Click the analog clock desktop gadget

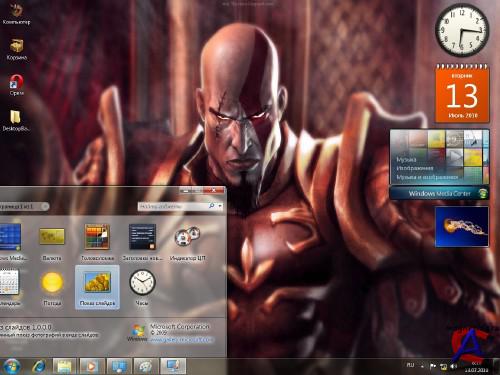coord(462,30)
